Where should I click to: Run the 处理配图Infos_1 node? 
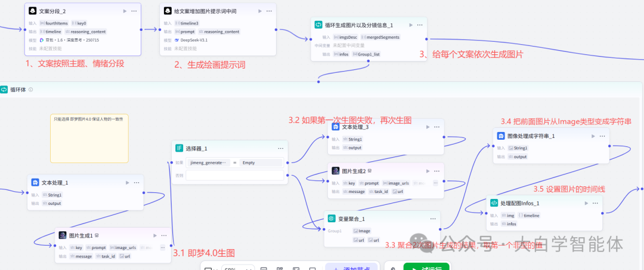(587, 203)
